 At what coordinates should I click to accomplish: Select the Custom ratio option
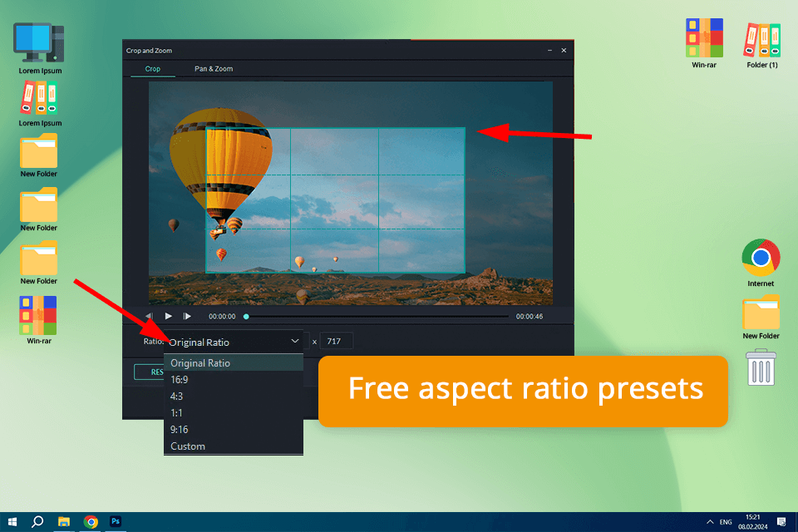point(234,446)
